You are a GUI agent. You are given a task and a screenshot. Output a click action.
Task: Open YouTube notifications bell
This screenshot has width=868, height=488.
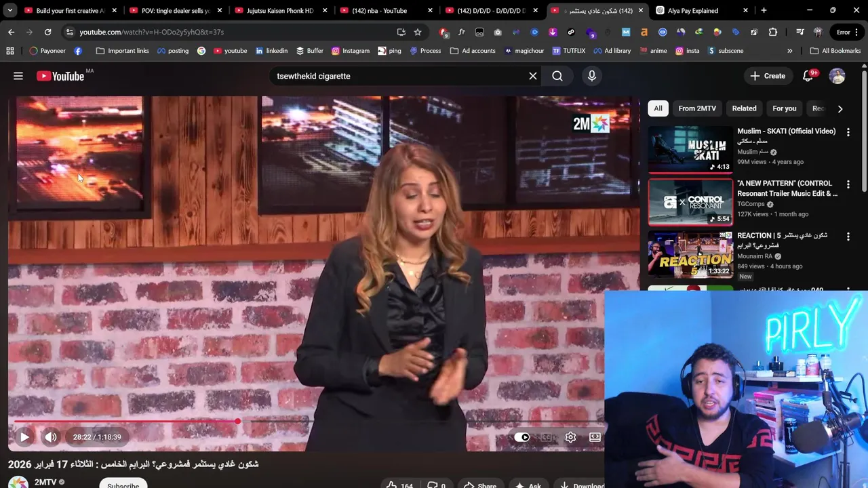point(808,76)
